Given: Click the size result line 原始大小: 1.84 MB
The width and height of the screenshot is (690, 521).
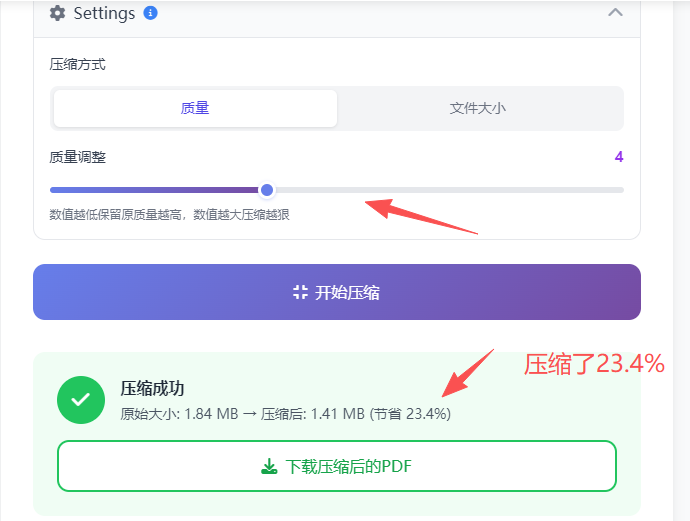Looking at the screenshot, I should click(179, 414).
